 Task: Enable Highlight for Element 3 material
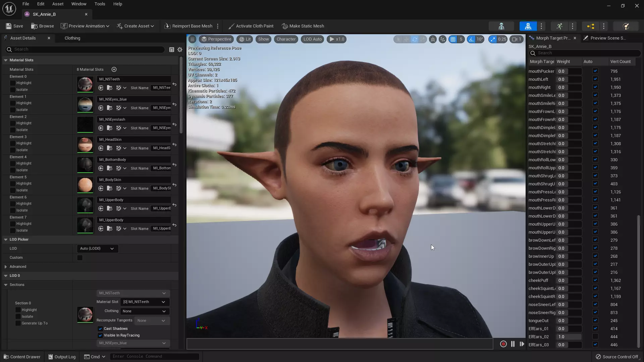(13, 143)
